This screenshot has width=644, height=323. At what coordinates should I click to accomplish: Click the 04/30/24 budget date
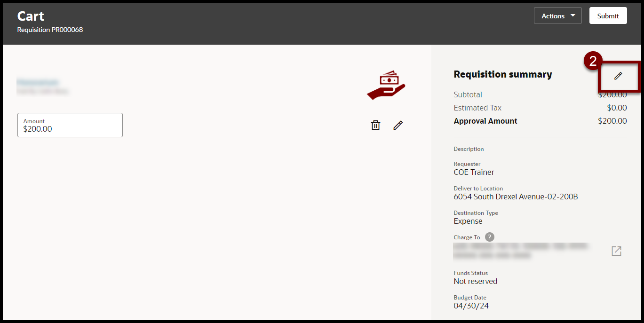click(470, 306)
